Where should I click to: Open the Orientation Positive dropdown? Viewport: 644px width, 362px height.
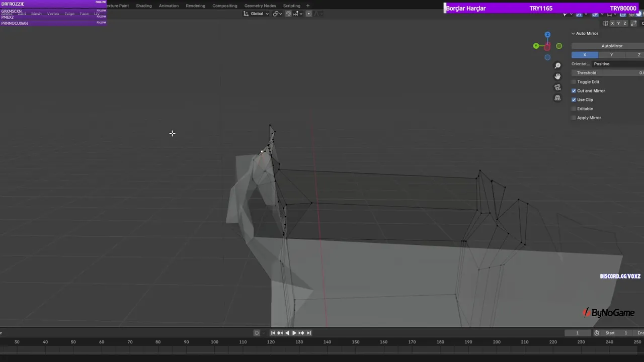click(618, 64)
